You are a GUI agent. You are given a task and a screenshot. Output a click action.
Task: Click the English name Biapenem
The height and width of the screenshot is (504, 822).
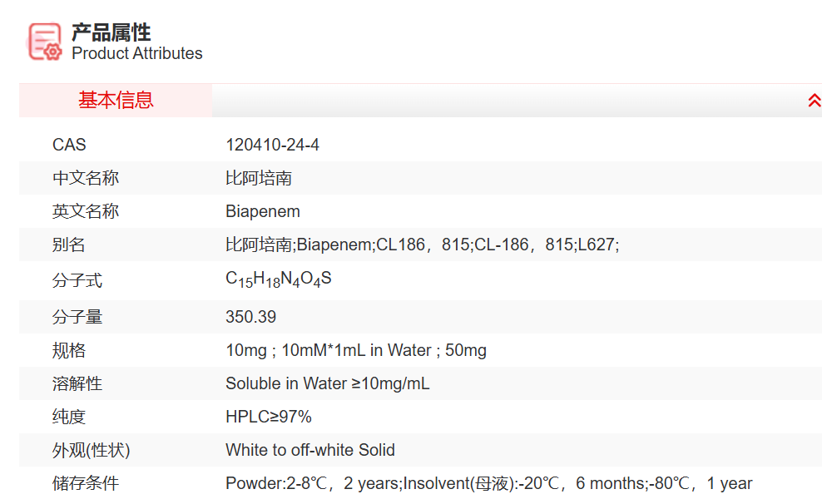(x=263, y=211)
